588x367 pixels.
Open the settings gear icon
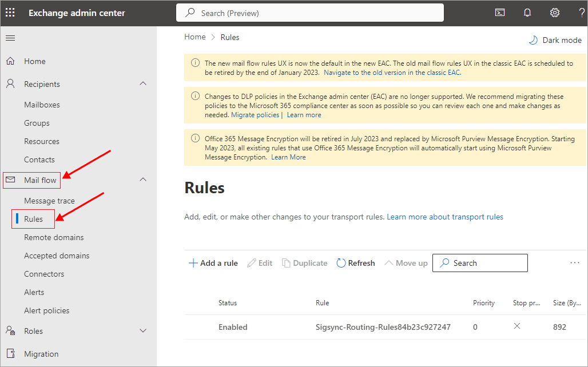click(x=554, y=13)
